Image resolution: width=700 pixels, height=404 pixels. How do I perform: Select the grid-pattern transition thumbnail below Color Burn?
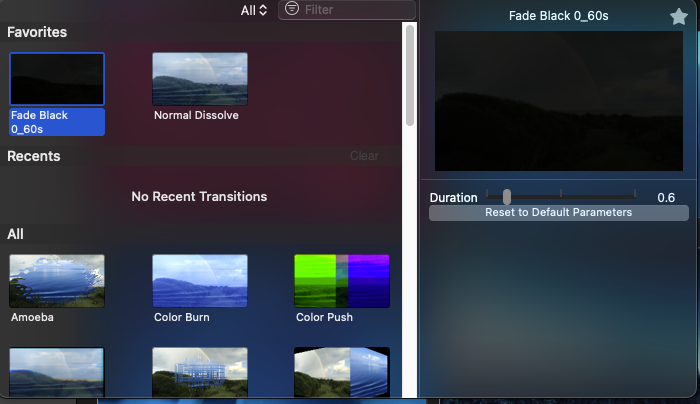tap(200, 372)
